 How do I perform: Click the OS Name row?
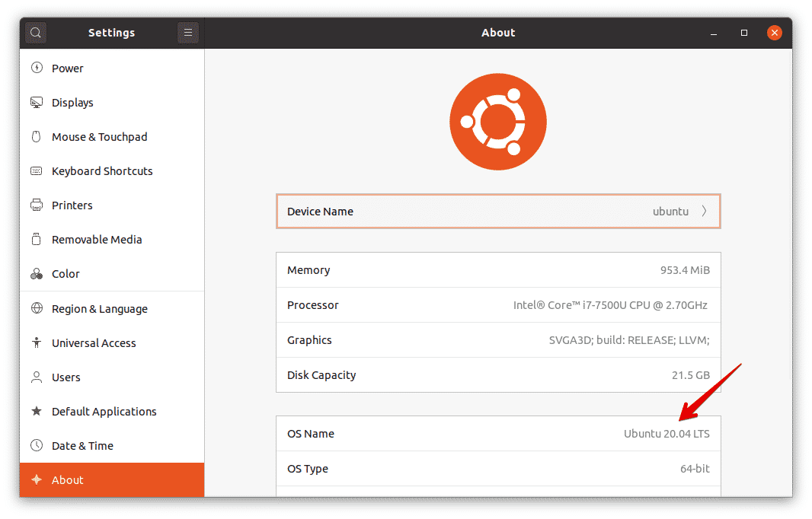point(497,434)
